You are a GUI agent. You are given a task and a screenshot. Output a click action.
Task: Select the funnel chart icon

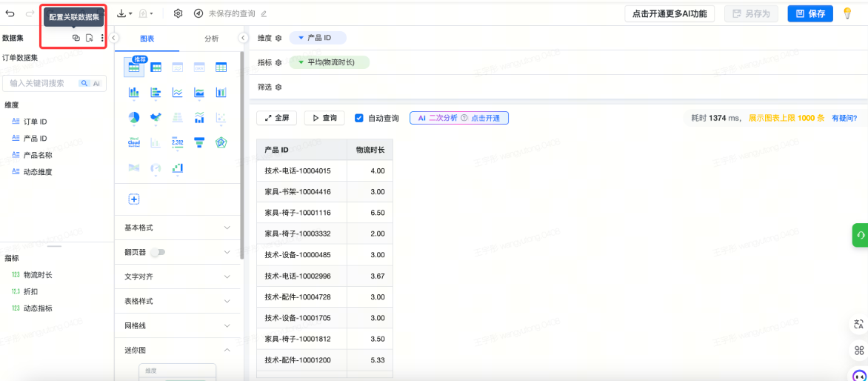[199, 142]
